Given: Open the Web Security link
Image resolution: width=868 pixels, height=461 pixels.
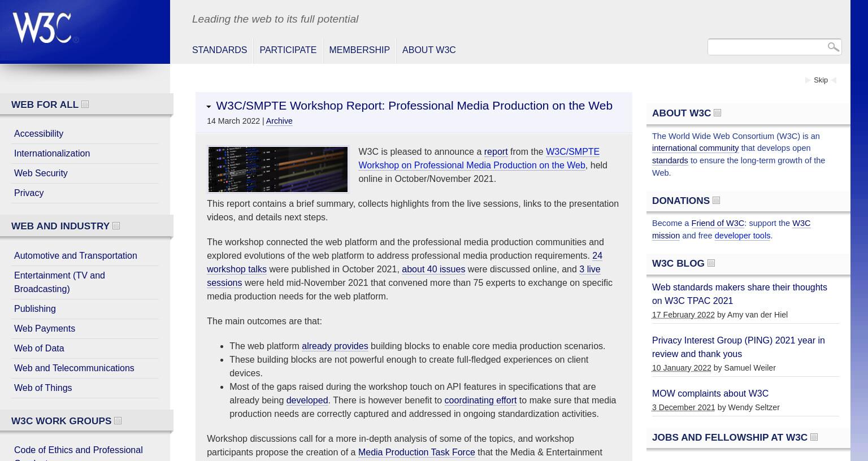Looking at the screenshot, I should coord(41,173).
